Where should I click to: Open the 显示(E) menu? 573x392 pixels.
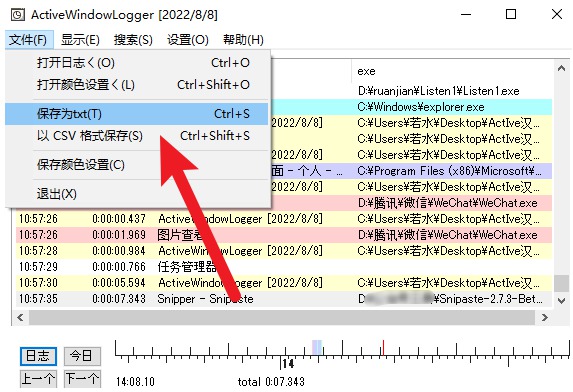tap(80, 39)
